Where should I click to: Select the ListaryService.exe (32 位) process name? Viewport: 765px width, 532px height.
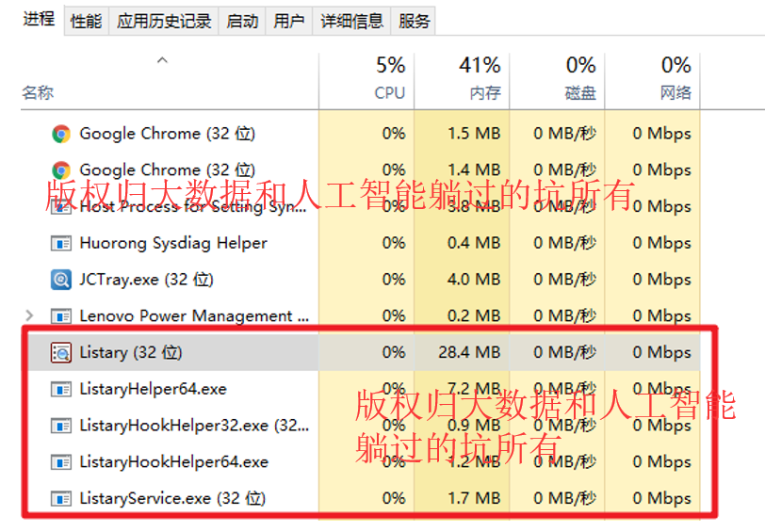172,498
